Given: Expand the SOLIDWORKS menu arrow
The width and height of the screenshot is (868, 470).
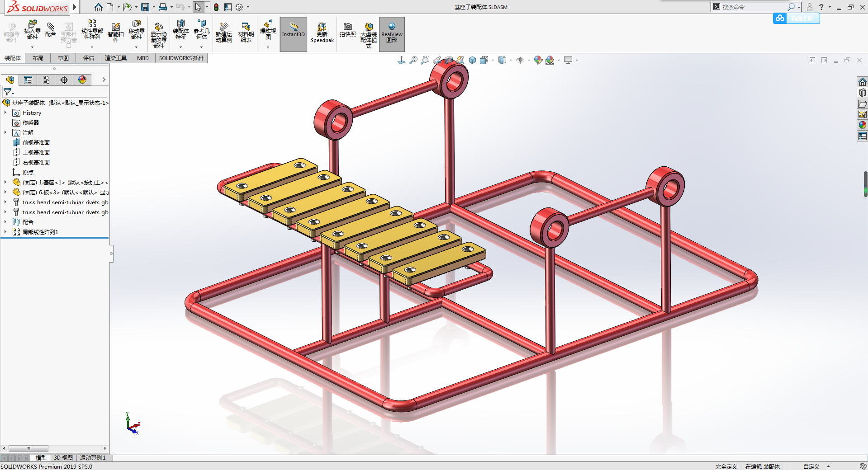Looking at the screenshot, I should pos(75,7).
